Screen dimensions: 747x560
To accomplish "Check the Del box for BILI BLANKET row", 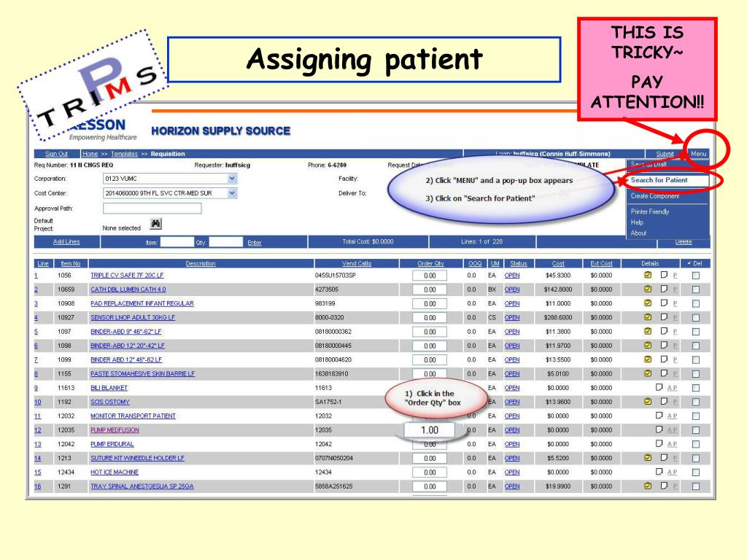I will pyautogui.click(x=695, y=388).
